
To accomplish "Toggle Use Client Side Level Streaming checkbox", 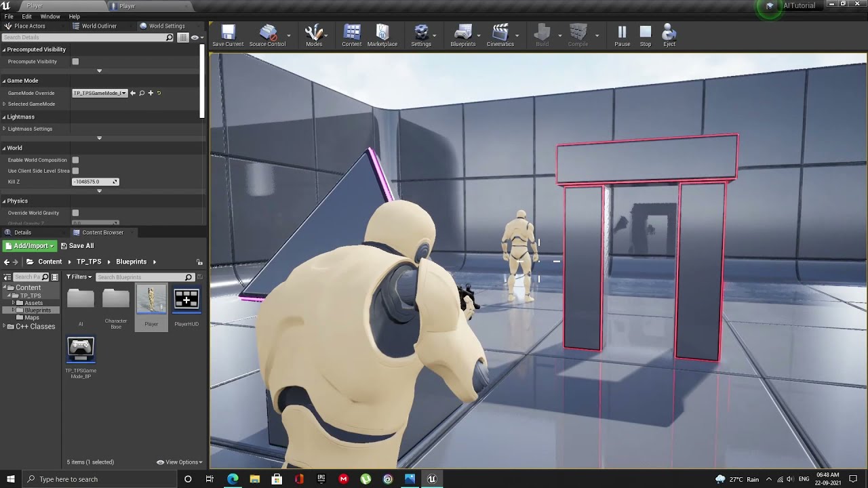I will tap(75, 171).
